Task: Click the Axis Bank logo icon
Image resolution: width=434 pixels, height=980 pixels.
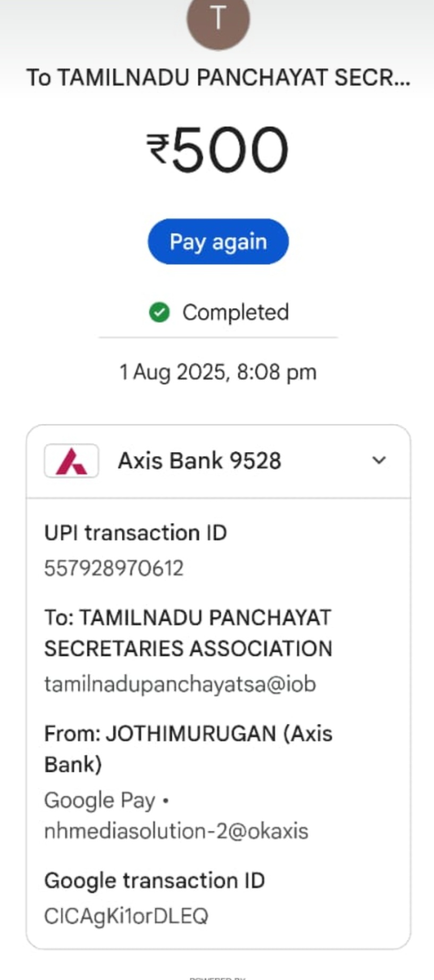Action: tap(72, 461)
